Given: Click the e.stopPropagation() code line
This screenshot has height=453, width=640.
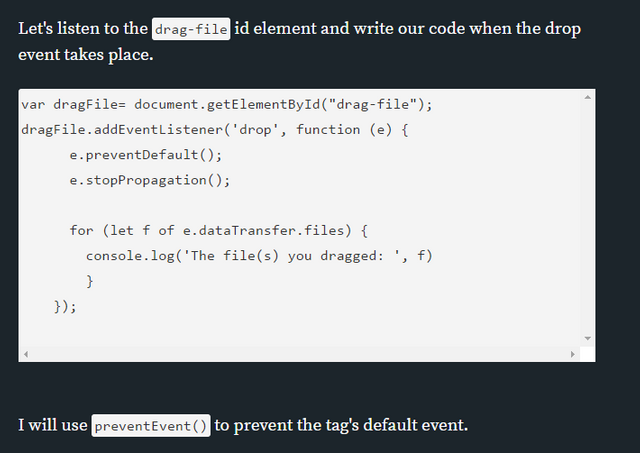Looking at the screenshot, I should click(x=150, y=180).
